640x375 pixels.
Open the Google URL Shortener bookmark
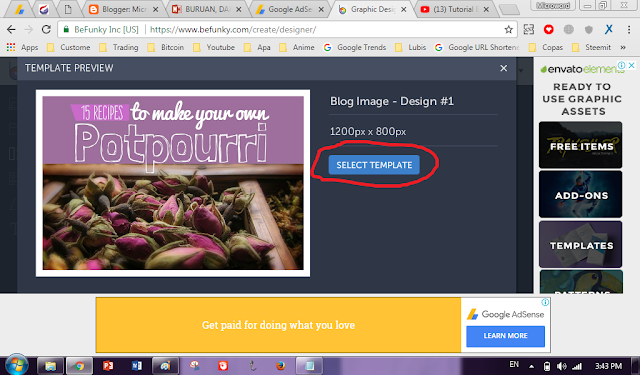click(x=477, y=47)
